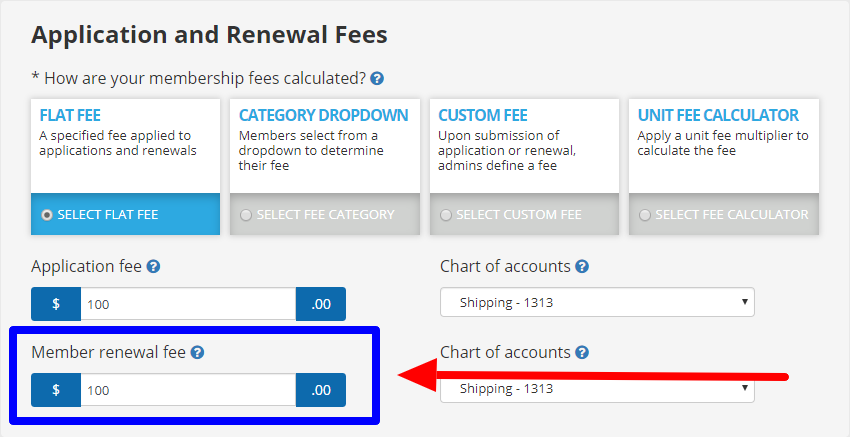Click dollar sign beside Member renewal fee field
850x437 pixels.
(56, 390)
